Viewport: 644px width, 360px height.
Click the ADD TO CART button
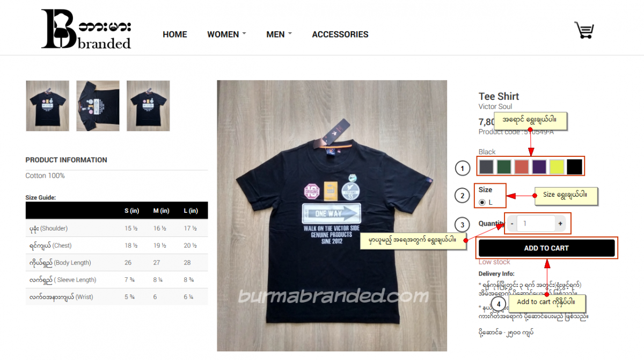[546, 248]
